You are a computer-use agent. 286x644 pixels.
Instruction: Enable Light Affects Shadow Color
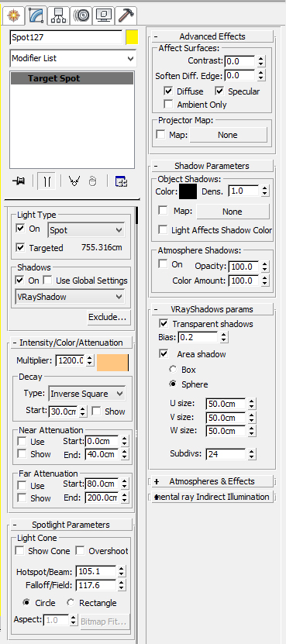[164, 229]
